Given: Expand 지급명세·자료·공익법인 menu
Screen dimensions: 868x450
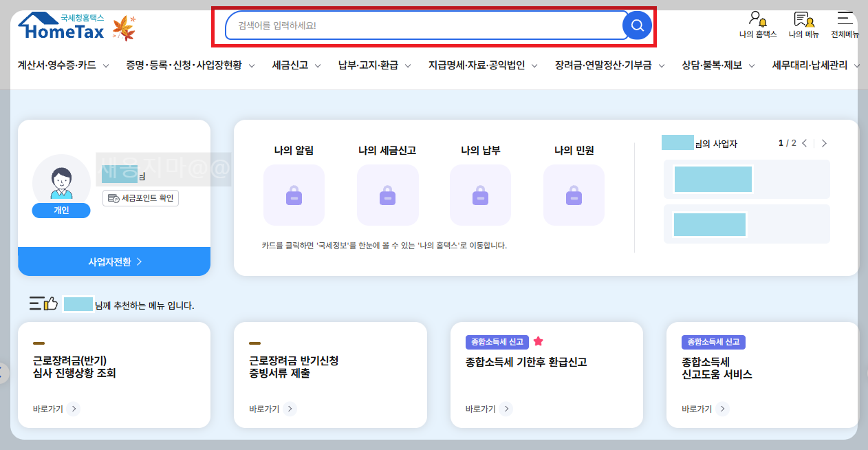Looking at the screenshot, I should [x=484, y=65].
